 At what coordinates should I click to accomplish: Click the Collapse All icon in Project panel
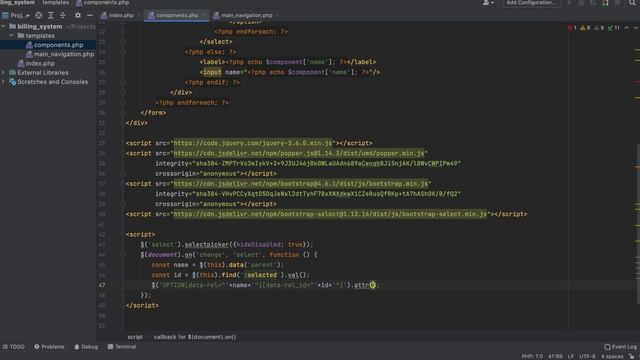(x=63, y=16)
